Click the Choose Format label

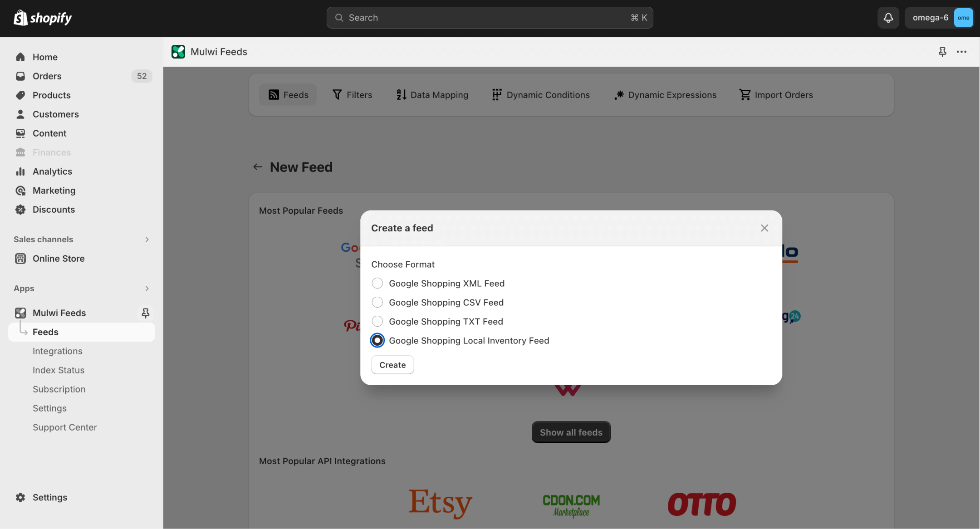coord(403,264)
